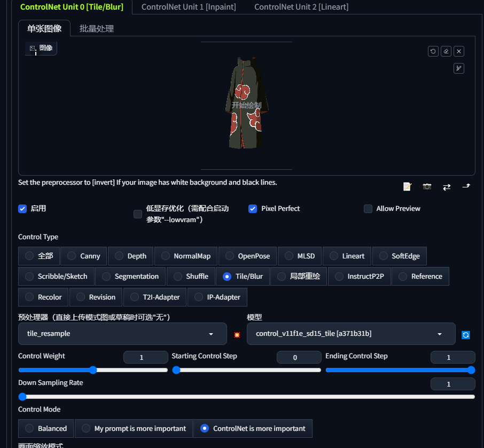Click the camera webcam icon

427,187
